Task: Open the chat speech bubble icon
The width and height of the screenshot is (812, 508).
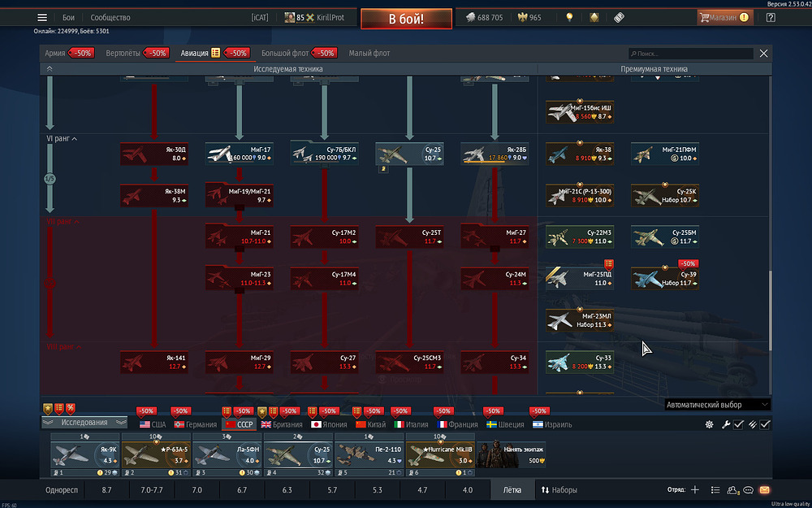Action: tap(749, 490)
